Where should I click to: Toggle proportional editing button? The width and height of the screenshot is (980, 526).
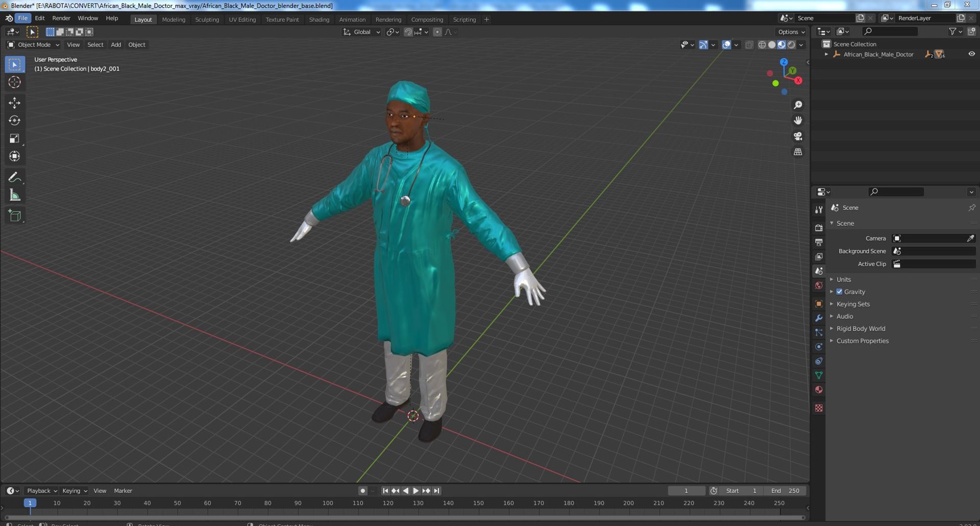(x=437, y=32)
